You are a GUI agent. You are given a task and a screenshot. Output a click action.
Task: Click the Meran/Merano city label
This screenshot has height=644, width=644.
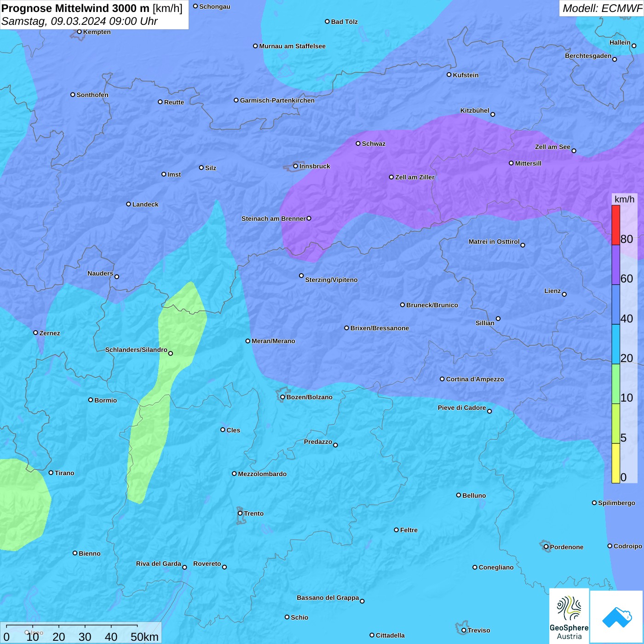tap(273, 341)
